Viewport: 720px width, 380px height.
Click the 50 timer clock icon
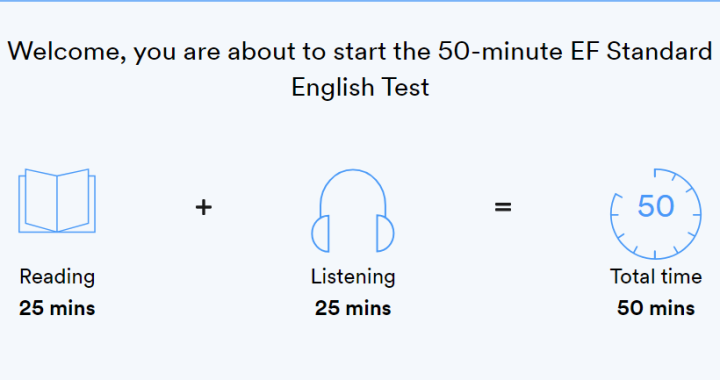tap(656, 214)
